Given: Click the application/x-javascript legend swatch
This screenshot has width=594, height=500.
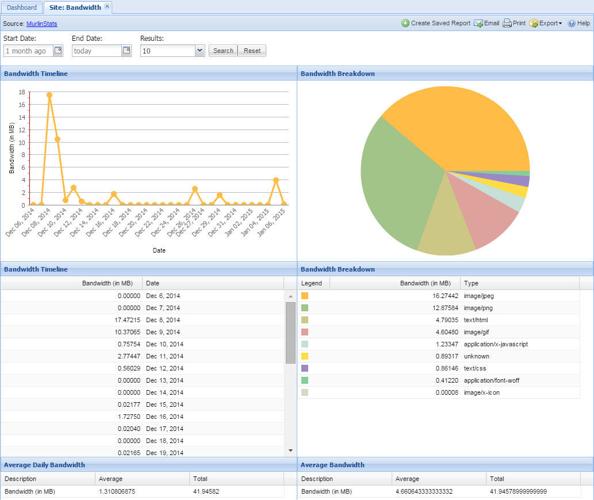Looking at the screenshot, I should 305,344.
